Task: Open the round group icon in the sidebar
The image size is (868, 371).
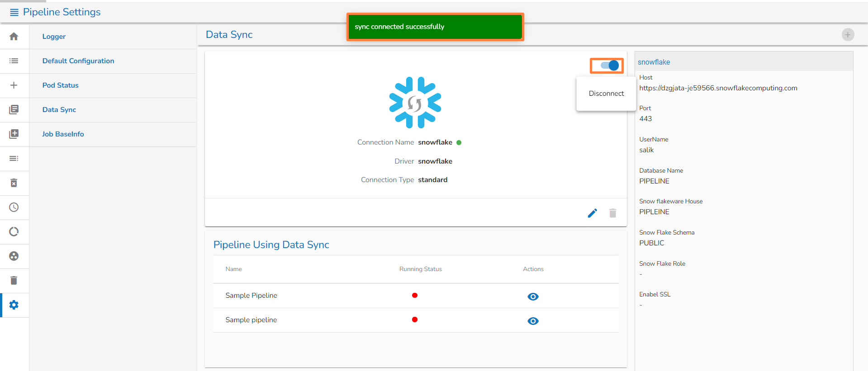Action: (14, 256)
